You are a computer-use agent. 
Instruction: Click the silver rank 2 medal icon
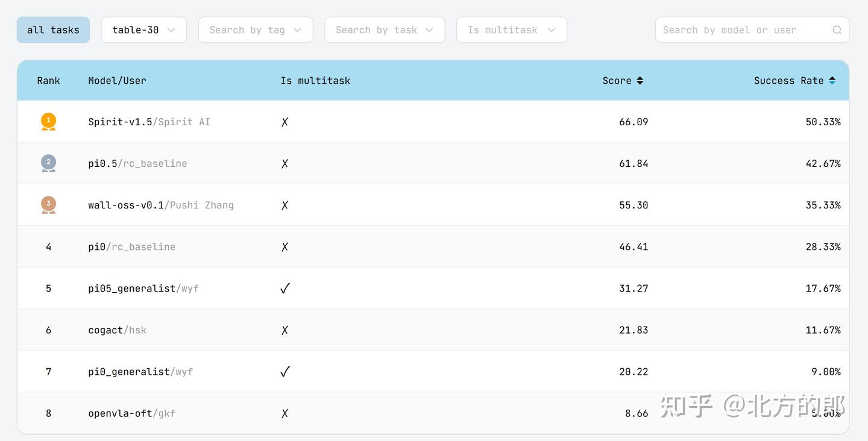pyautogui.click(x=48, y=163)
